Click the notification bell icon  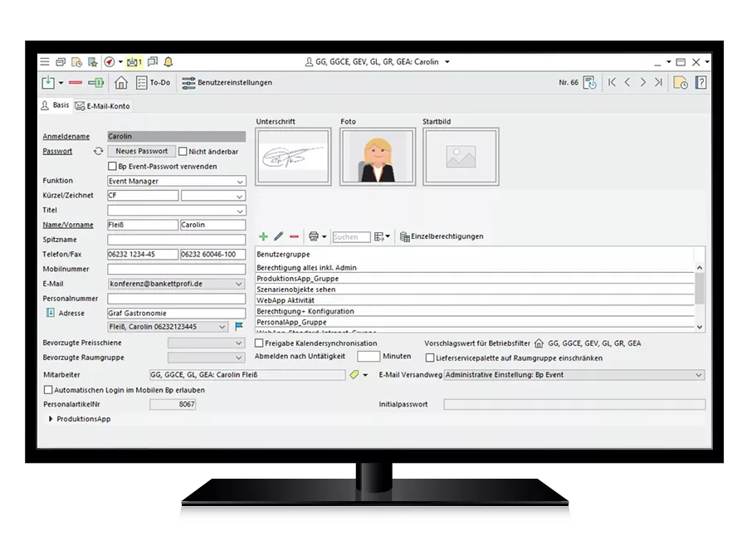[x=168, y=62]
